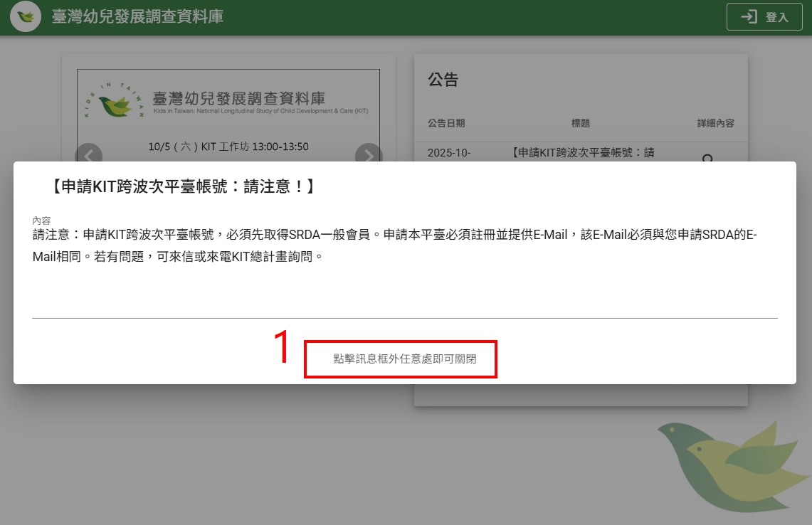The width and height of the screenshot is (812, 525).
Task: Click the KIT bird logo in header
Action: point(26,16)
